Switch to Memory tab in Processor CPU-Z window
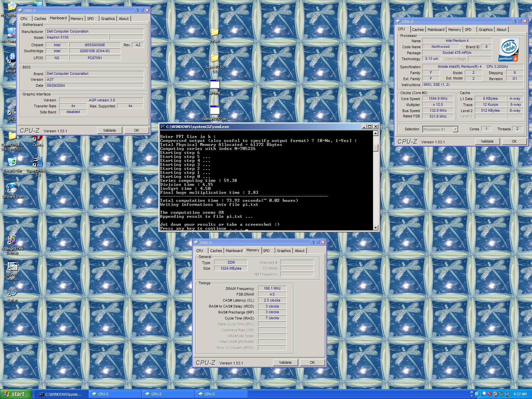This screenshot has width=532, height=399. pos(454,30)
